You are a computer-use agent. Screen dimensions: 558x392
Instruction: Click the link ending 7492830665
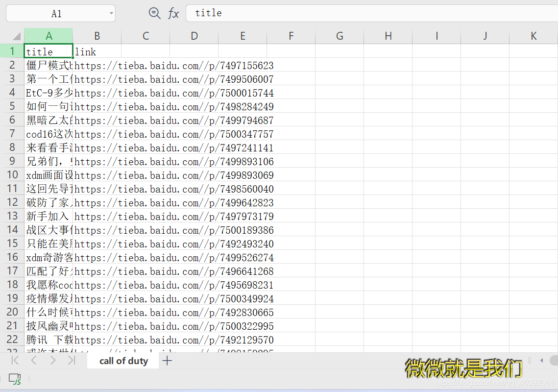pos(174,312)
